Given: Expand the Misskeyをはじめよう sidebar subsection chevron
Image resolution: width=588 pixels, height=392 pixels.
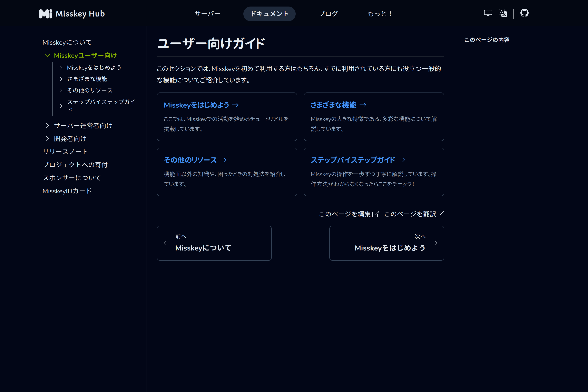Looking at the screenshot, I should 61,68.
